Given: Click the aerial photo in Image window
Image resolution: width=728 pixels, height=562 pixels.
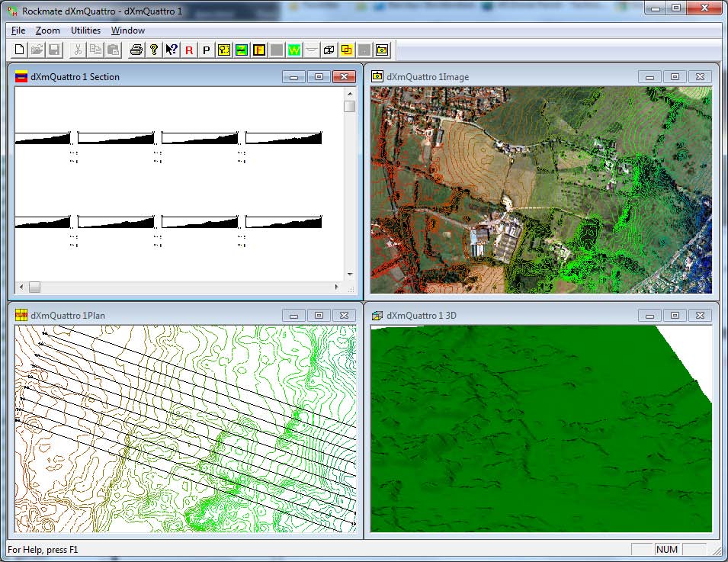Looking at the screenshot, I should point(540,191).
